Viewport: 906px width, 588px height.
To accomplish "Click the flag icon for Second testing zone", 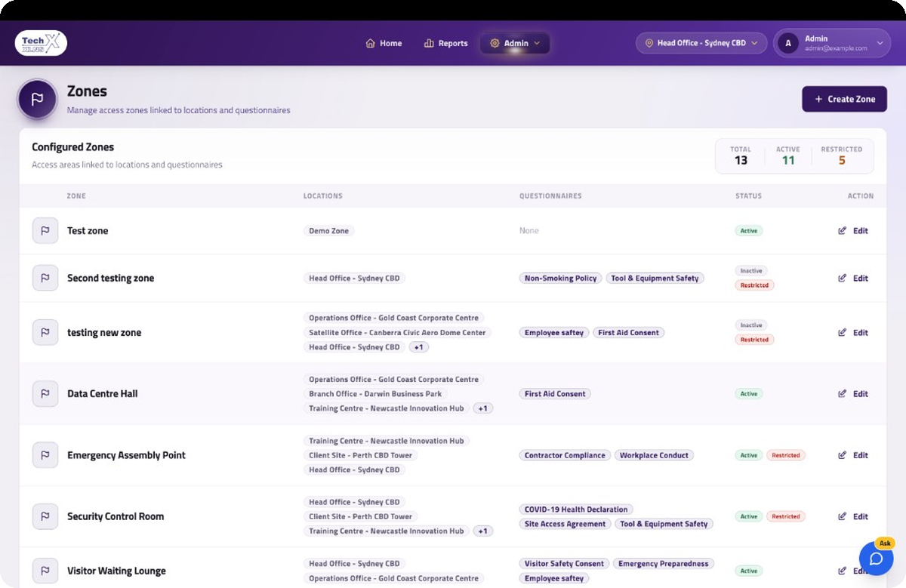I will pyautogui.click(x=45, y=278).
